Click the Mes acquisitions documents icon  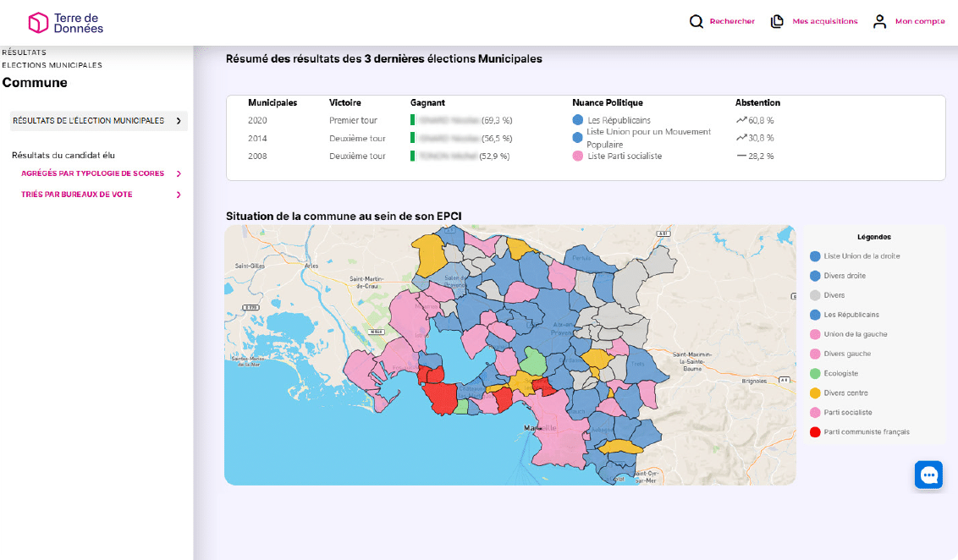(777, 21)
